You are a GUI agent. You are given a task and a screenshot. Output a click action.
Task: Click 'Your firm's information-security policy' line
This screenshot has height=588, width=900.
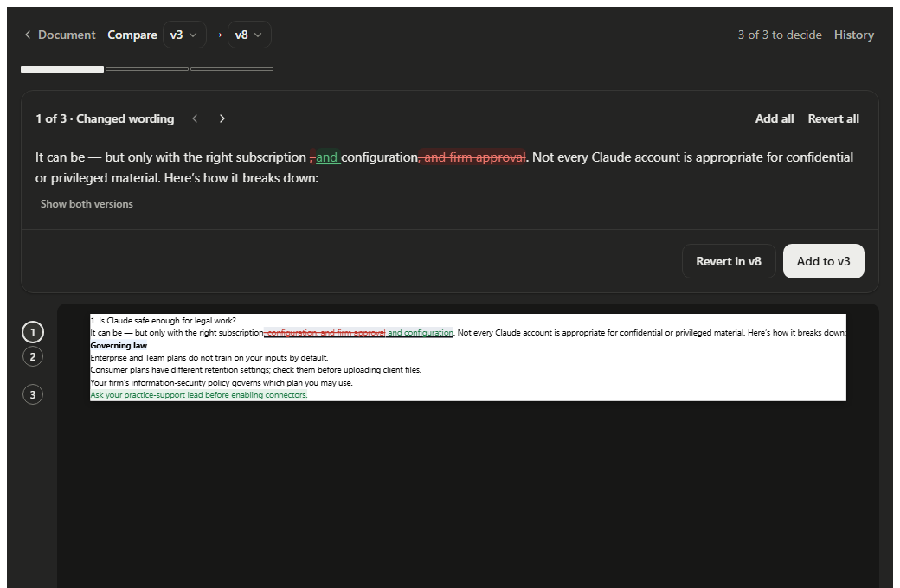coord(222,382)
